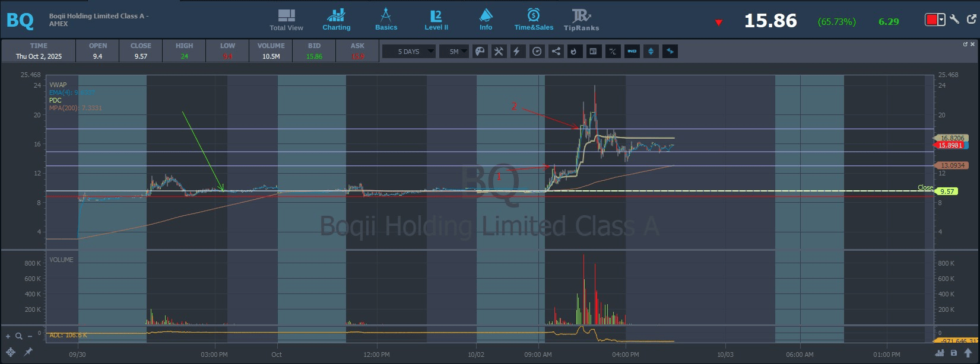Toggle horizontal scroll arrows button
980x364 pixels.
coord(670,52)
